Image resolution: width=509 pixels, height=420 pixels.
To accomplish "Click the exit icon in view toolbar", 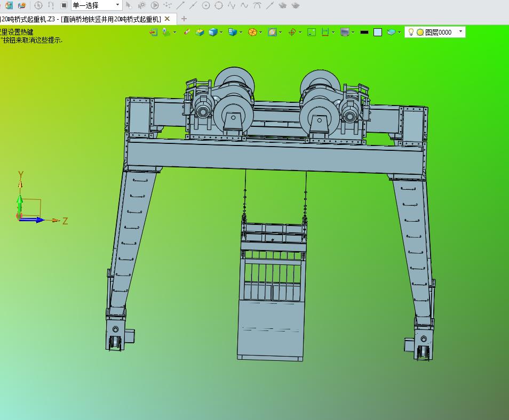I will 153,33.
